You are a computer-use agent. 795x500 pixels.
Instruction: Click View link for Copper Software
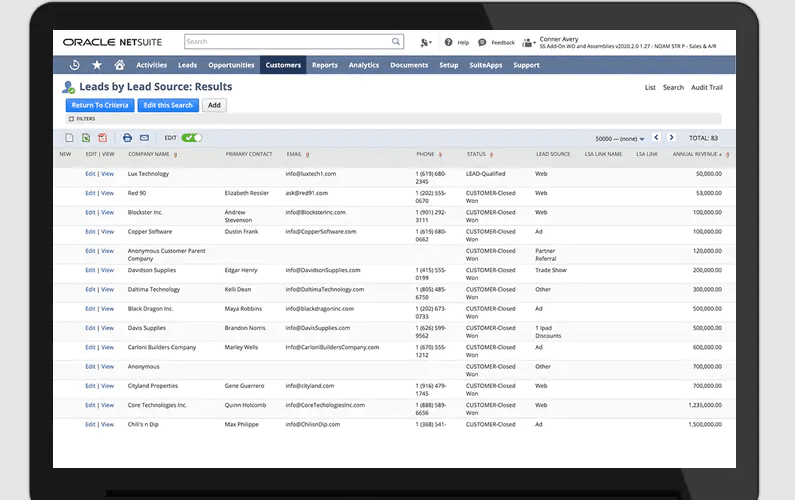[x=107, y=231]
